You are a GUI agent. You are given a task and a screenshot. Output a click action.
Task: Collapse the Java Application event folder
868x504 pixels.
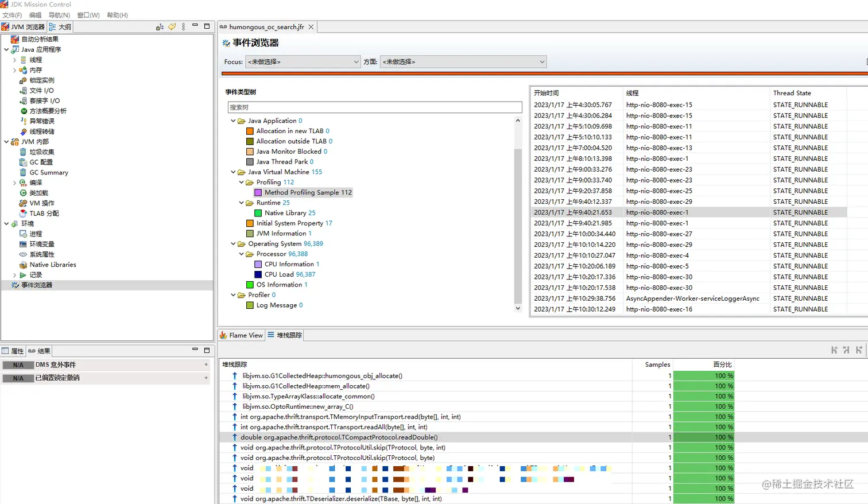coord(233,121)
